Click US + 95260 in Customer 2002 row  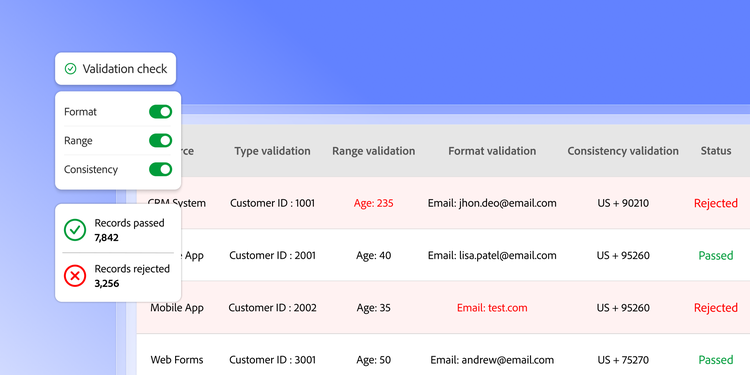coord(623,308)
